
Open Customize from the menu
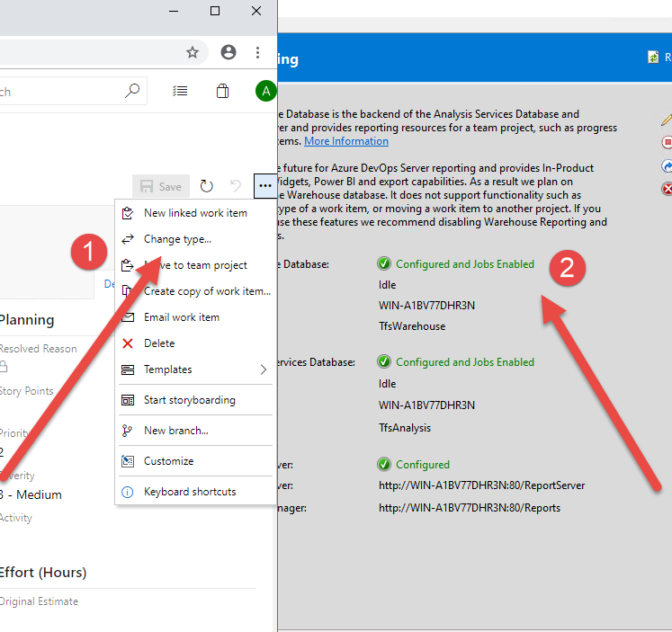pyautogui.click(x=195, y=461)
